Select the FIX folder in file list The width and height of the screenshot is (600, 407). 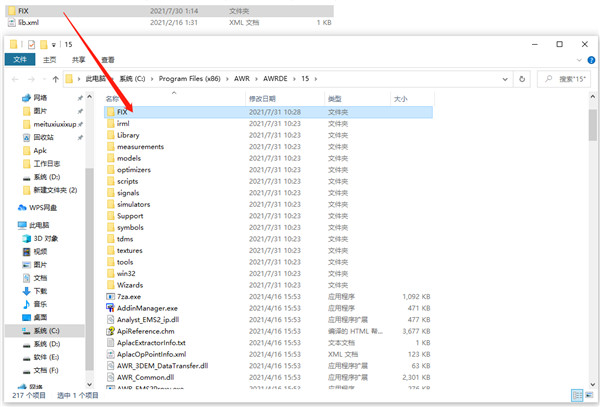click(x=122, y=112)
